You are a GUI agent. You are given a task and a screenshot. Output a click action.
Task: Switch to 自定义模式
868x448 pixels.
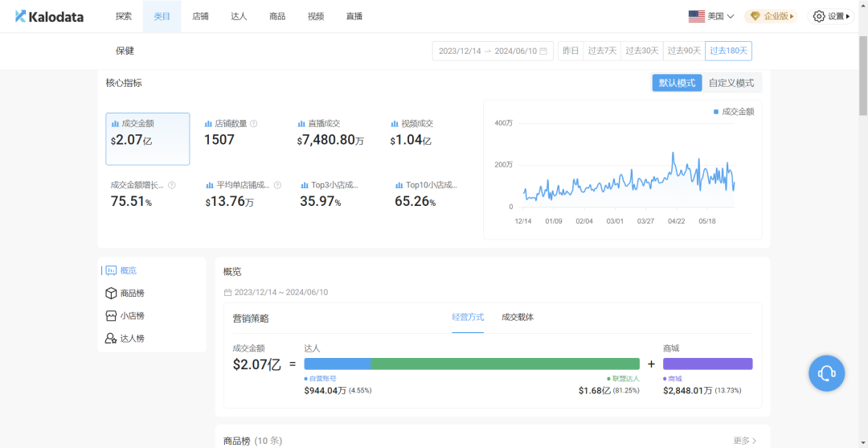731,83
